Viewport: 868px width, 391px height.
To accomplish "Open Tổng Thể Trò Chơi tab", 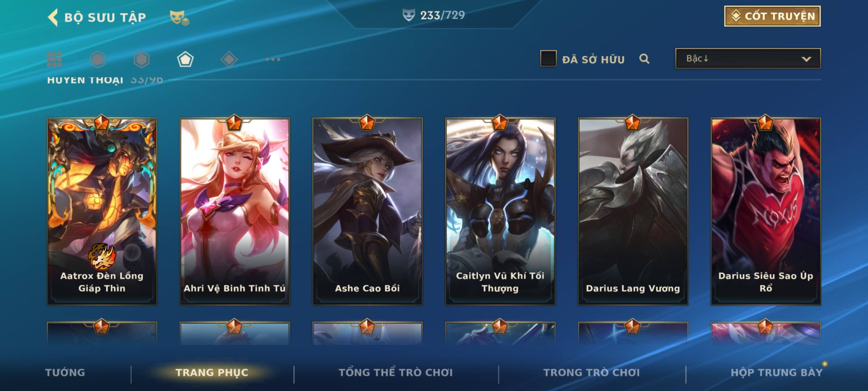I will [x=396, y=373].
